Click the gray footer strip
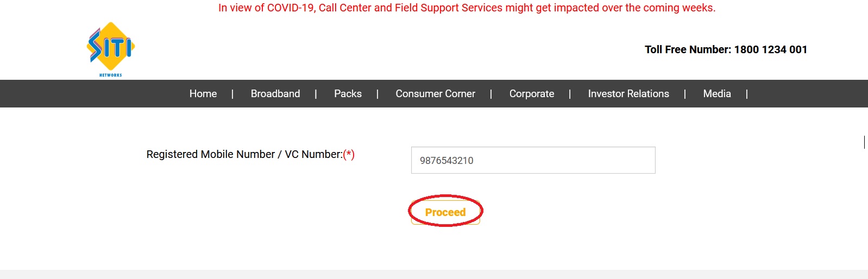 click(x=434, y=274)
